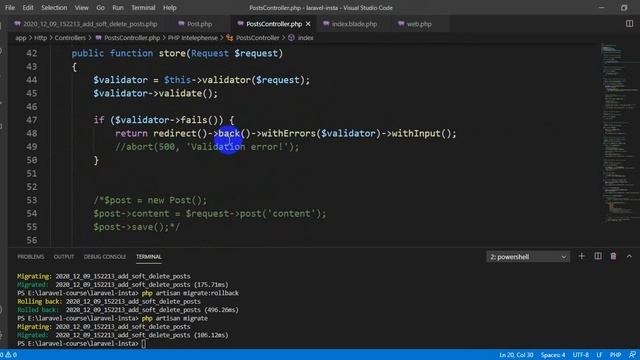This screenshot has height=360, width=640.
Task: Kill terminal with the trash icon
Action: coord(613,256)
